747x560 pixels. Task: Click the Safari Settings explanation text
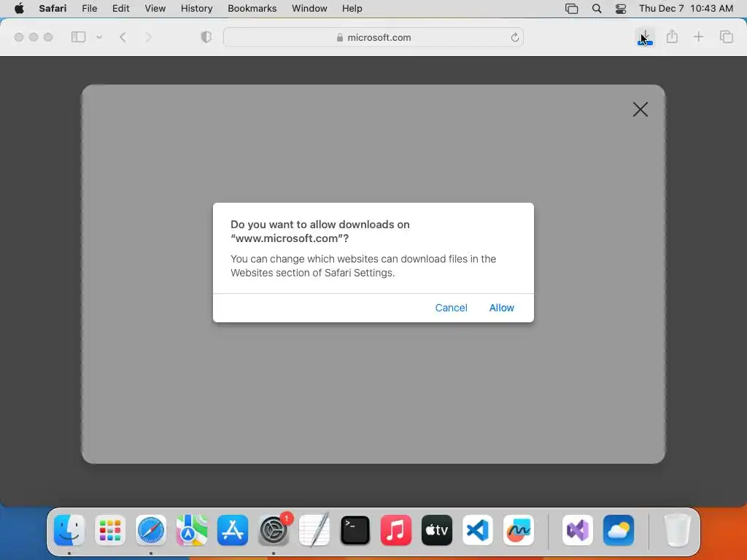click(x=363, y=265)
